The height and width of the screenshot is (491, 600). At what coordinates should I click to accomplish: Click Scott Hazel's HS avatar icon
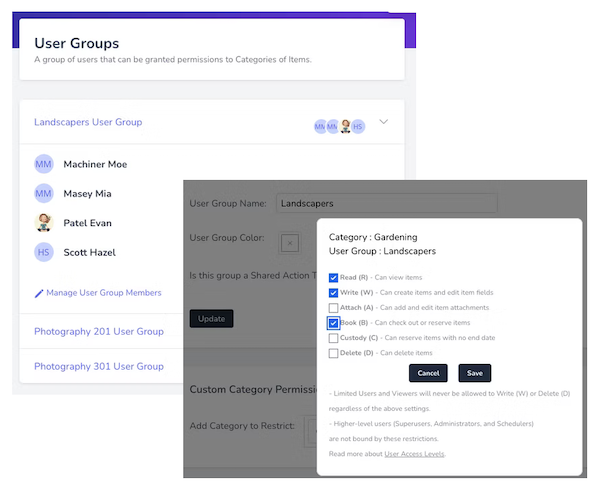tap(44, 252)
